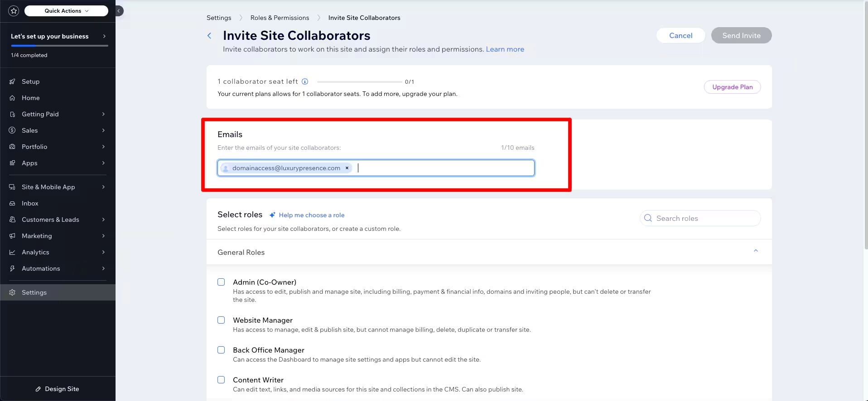Viewport: 868px width, 401px height.
Task: Check the Admin (Co-Owner) role checkbox
Action: 221,282
